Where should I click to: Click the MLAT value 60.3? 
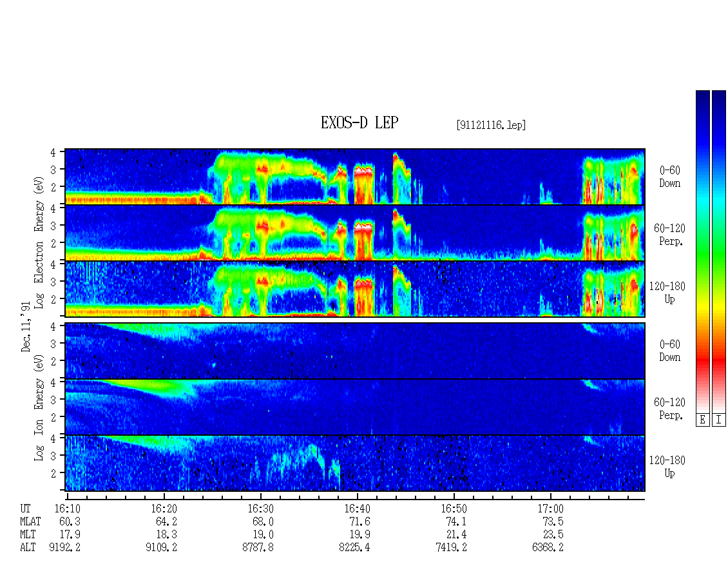(x=70, y=521)
